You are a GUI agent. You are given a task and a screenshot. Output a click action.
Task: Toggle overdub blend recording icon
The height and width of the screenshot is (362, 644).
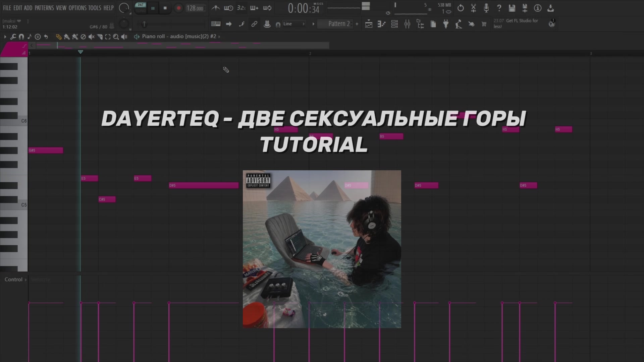click(x=254, y=8)
